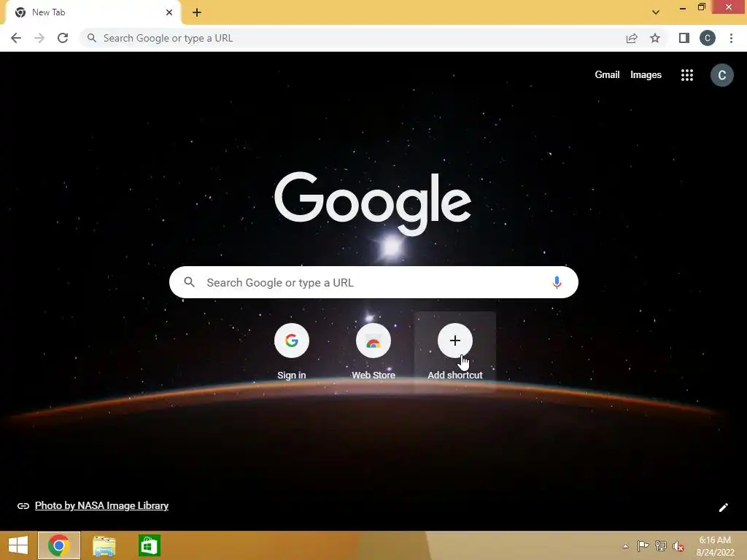Open the Gmail link

coord(607,75)
